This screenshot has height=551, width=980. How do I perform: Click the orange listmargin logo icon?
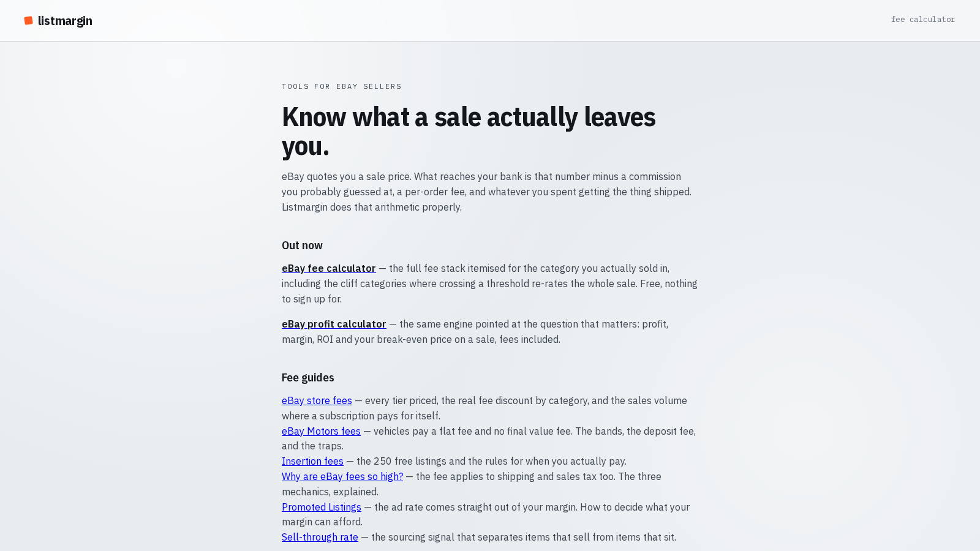pos(28,21)
